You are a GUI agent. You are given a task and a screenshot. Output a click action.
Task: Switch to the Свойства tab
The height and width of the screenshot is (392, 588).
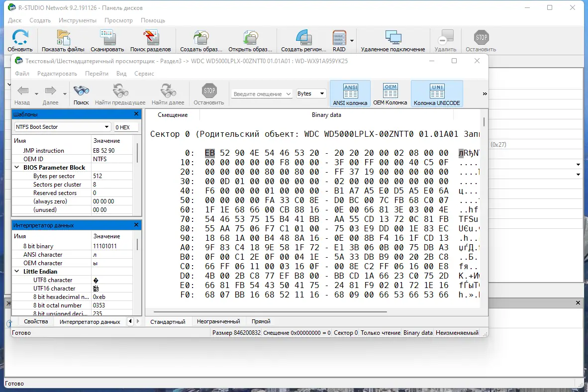point(36,321)
